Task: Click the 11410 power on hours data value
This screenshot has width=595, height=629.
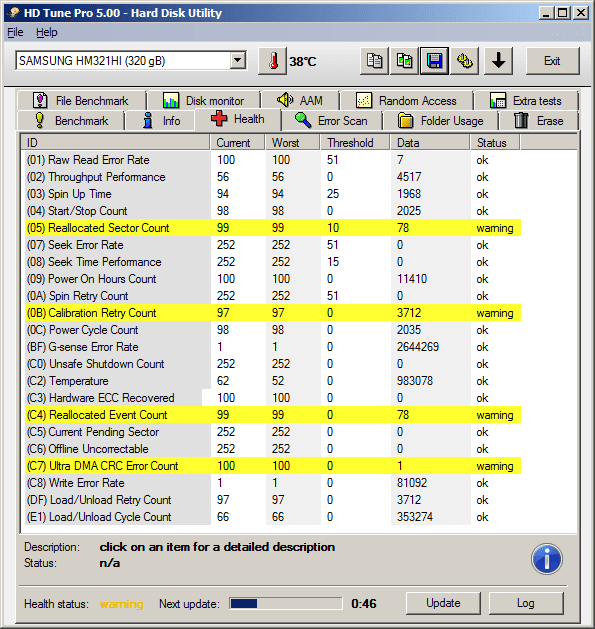Action: [412, 279]
